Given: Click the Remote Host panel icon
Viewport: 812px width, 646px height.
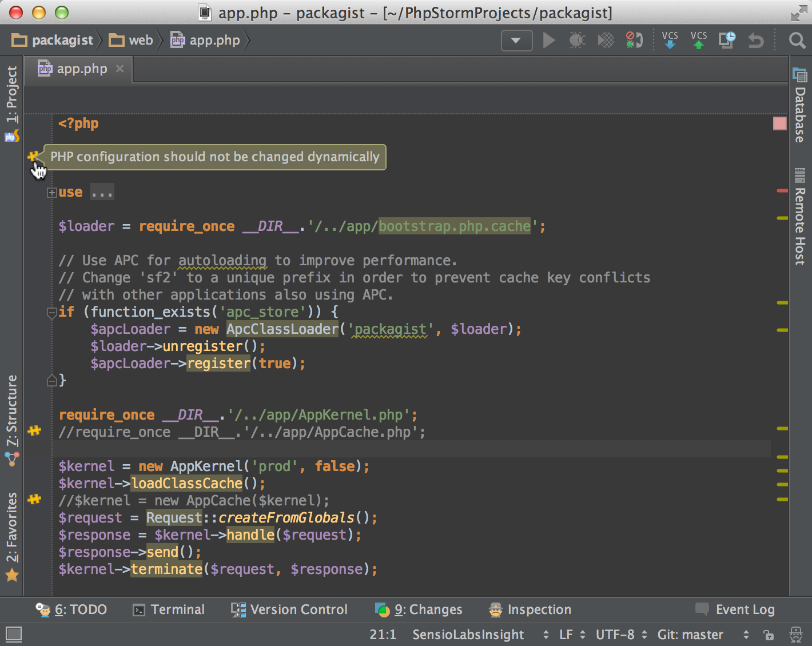Looking at the screenshot, I should coord(799,175).
